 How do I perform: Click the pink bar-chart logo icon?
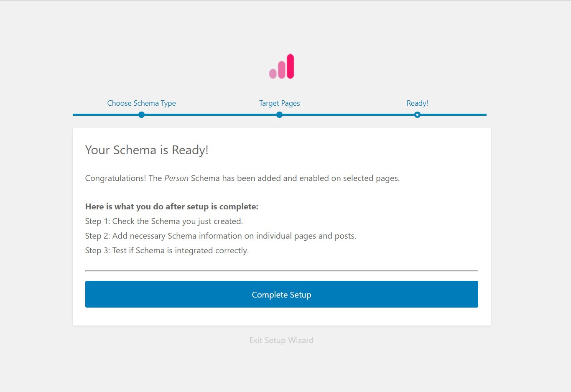[x=281, y=66]
